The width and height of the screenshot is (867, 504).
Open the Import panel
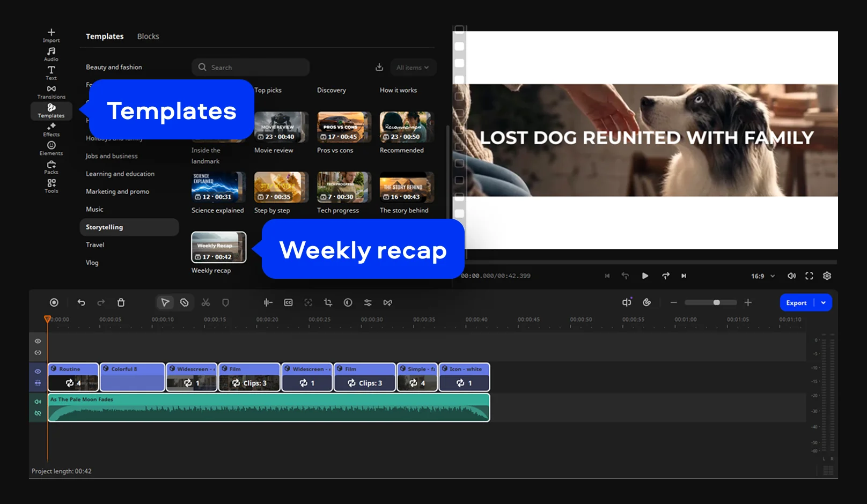coord(51,35)
